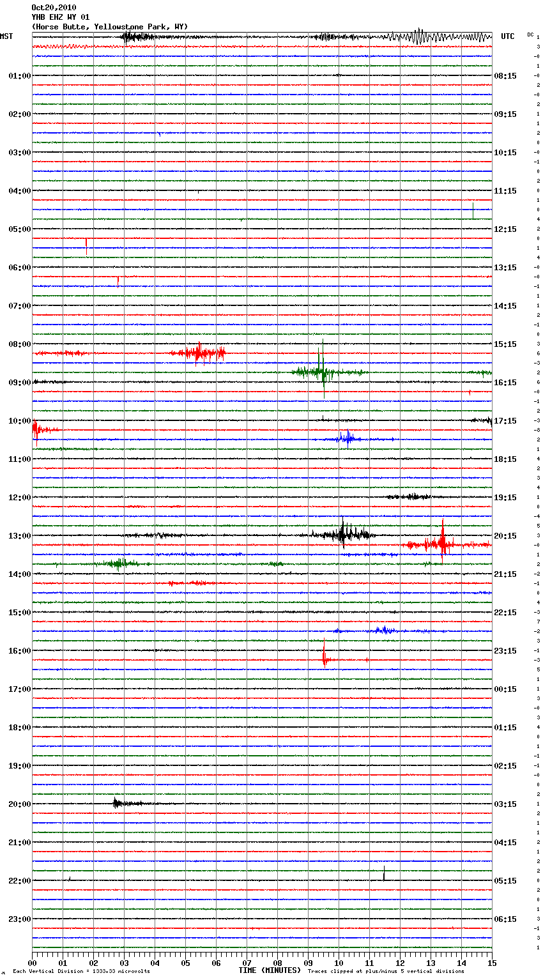Viewport: 543px width, 980px height.
Task: Select the 09:00 MST time label
Action: point(20,383)
